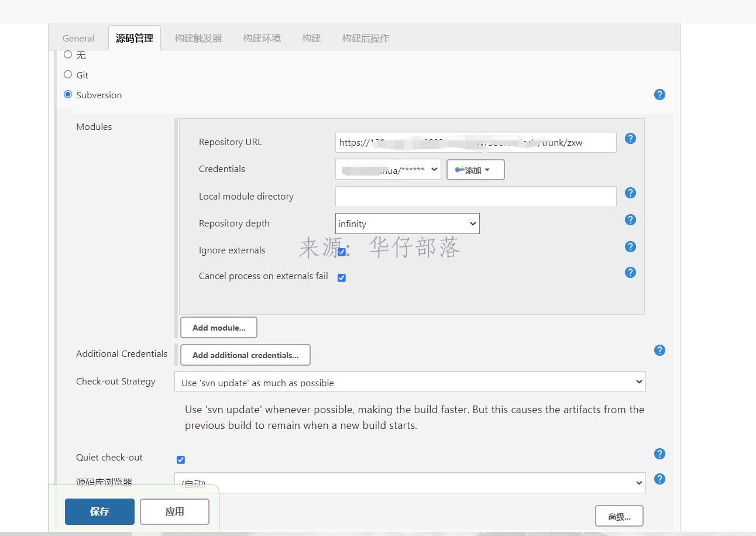Click the Add module... button
Image resolution: width=756 pixels, height=536 pixels.
pos(219,328)
